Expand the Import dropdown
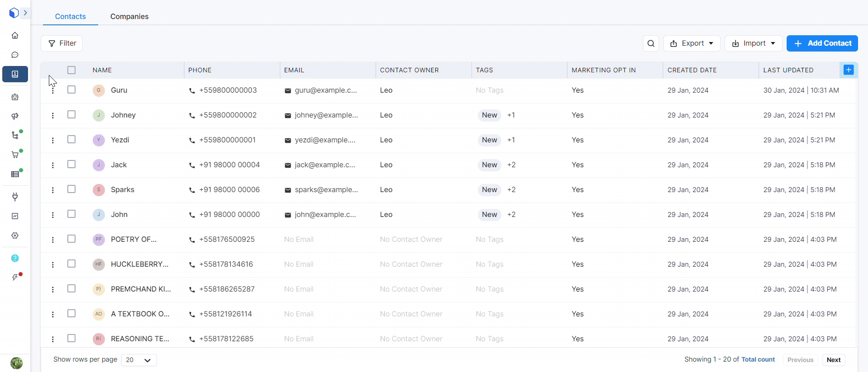 coord(753,43)
